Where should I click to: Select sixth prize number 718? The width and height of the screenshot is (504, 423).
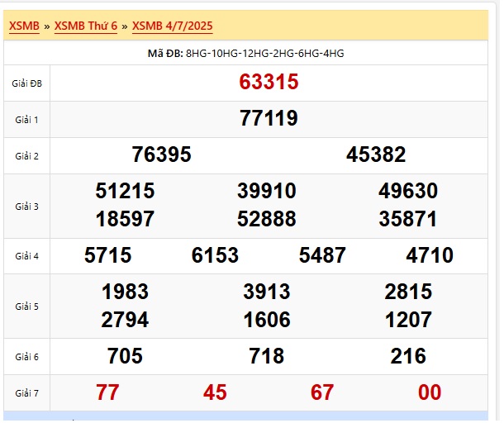coord(267,356)
